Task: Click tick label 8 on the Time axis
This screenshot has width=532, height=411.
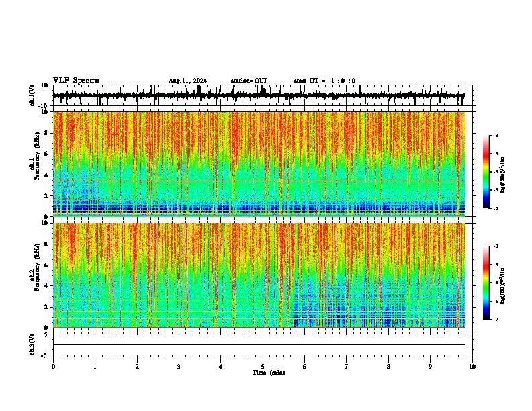Action: pyautogui.click(x=388, y=367)
